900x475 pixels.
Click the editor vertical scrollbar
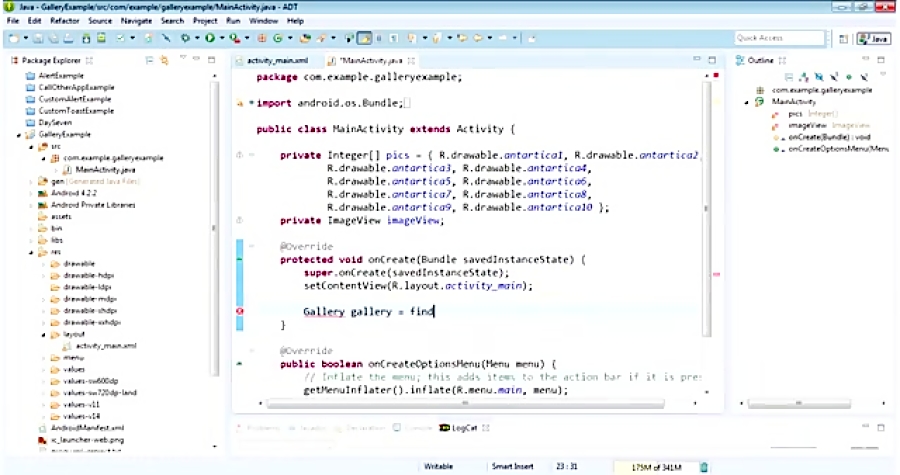(706, 208)
